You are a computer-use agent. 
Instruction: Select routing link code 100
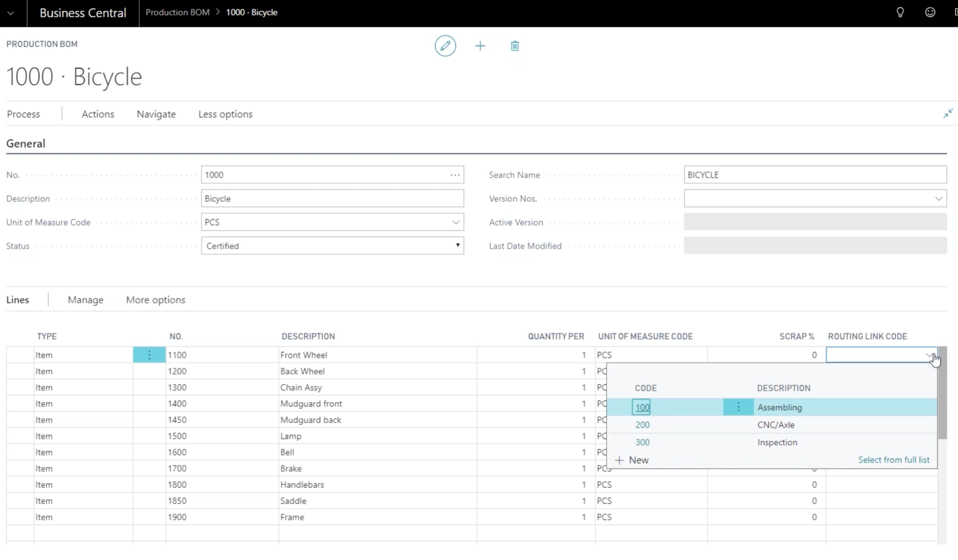tap(642, 407)
